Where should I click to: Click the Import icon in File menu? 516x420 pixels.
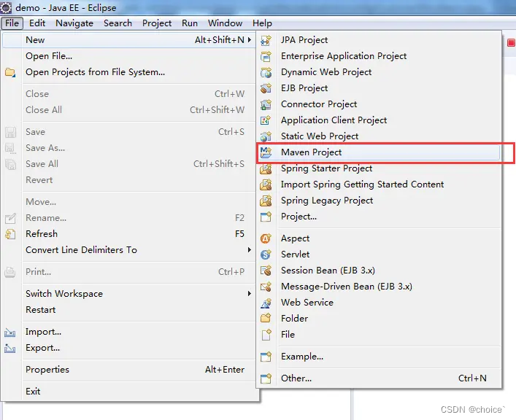[10, 332]
